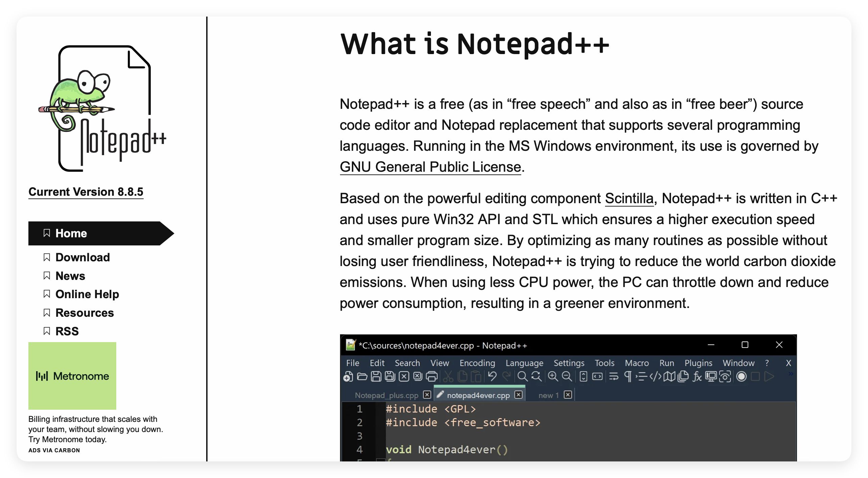This screenshot has width=868, height=478.
Task: Toggle the Word Wrap toolbar icon
Action: pos(614,377)
